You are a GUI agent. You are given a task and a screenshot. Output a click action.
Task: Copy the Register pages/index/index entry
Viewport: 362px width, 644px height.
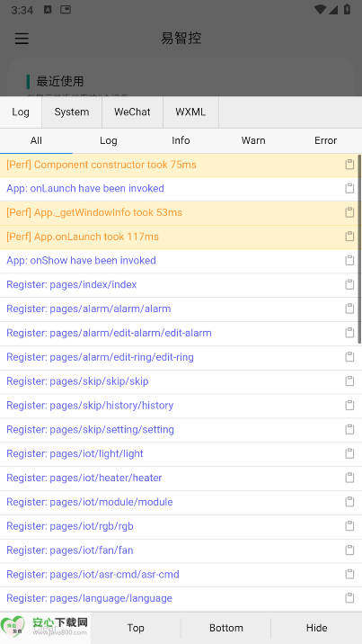(x=349, y=284)
